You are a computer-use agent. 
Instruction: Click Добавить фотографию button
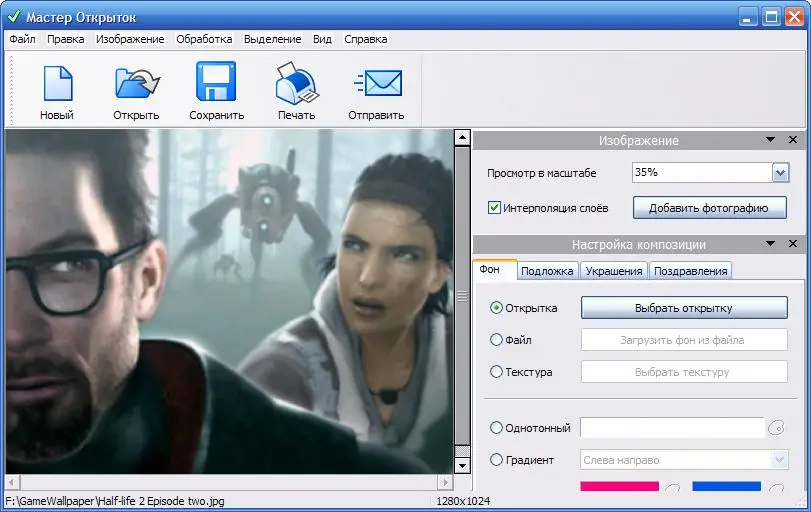coord(709,208)
